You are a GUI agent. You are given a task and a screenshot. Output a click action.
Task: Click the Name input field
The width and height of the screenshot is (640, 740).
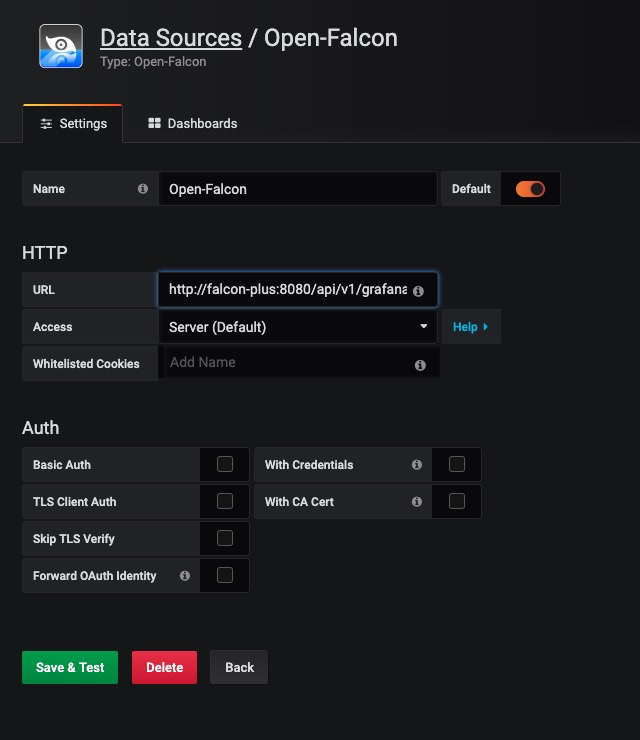298,189
